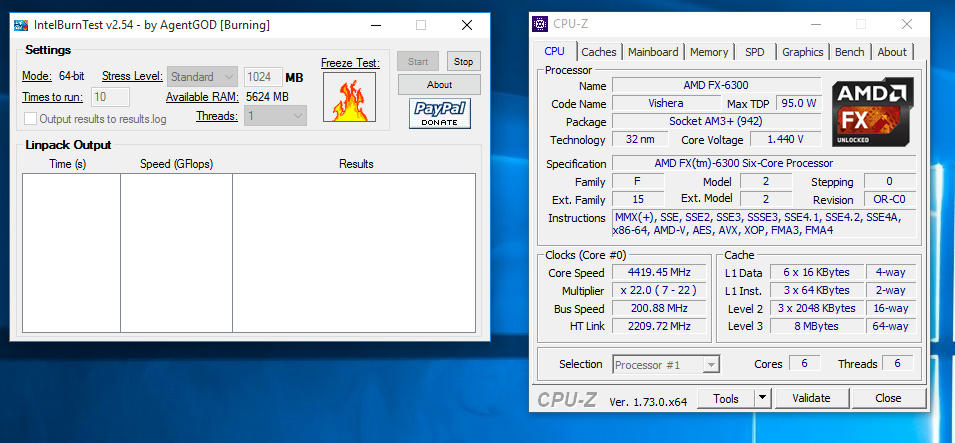955x443 pixels.
Task: Minimize the CPU-Z window
Action: [816, 24]
